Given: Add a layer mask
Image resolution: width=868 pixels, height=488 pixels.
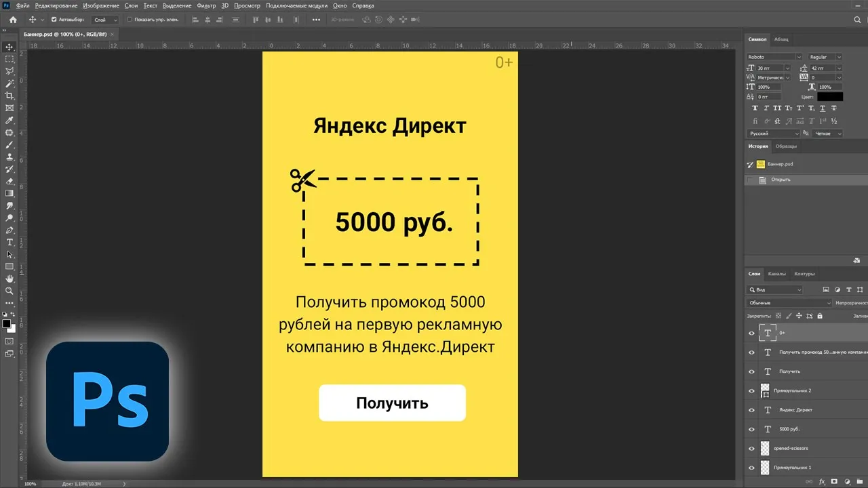Looking at the screenshot, I should 834,482.
